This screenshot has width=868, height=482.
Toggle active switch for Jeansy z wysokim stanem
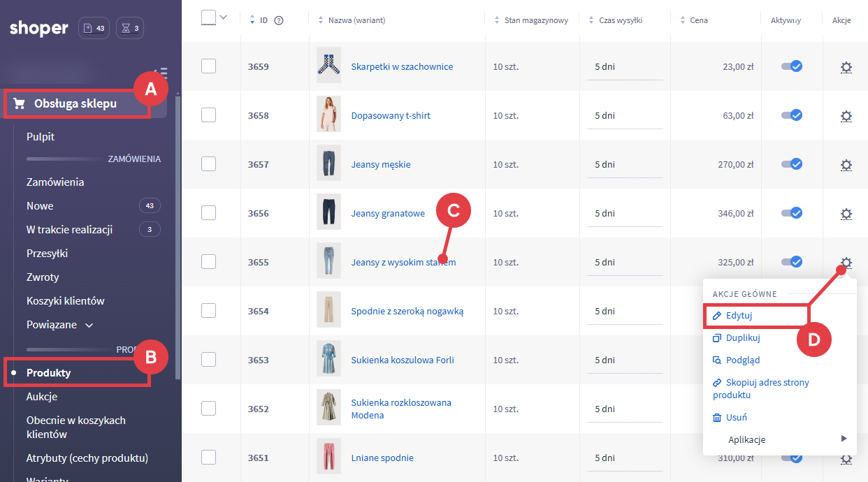click(791, 262)
